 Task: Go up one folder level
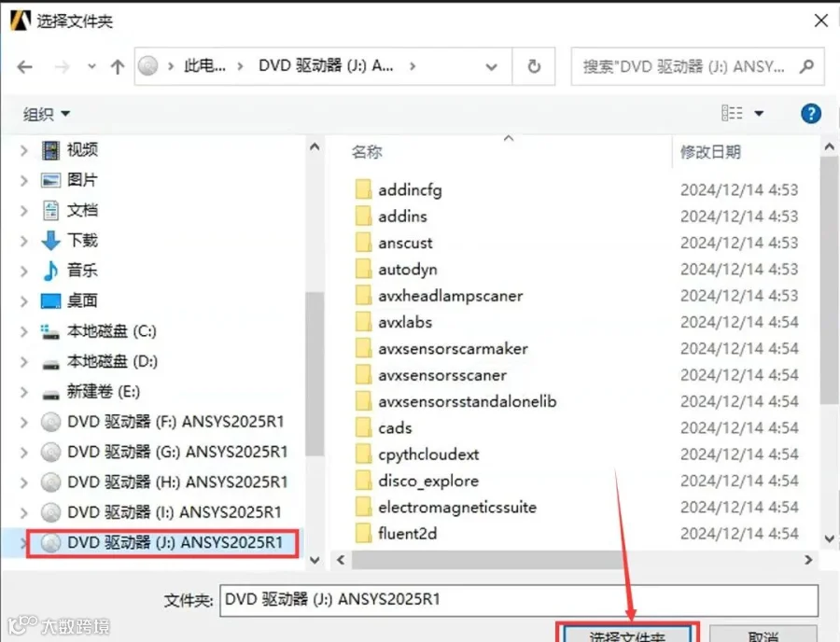(x=118, y=67)
